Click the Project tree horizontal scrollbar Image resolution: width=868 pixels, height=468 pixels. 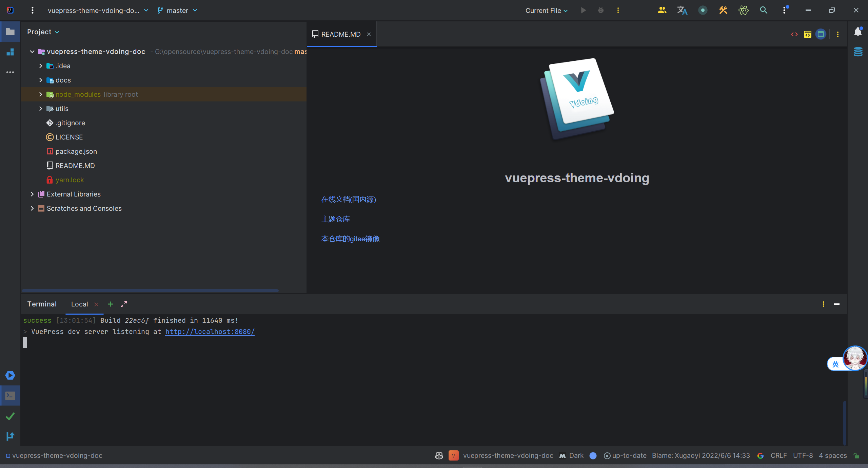point(150,291)
